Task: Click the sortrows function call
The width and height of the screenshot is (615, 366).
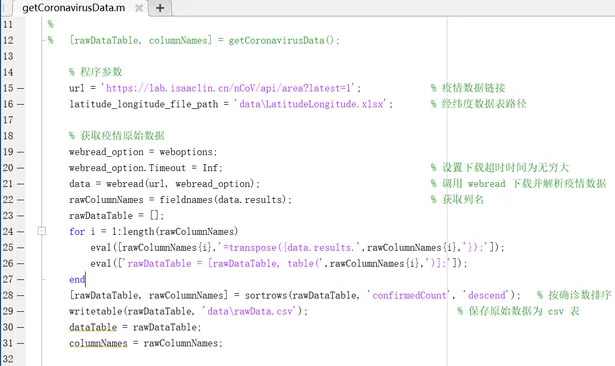Action: coord(302,295)
